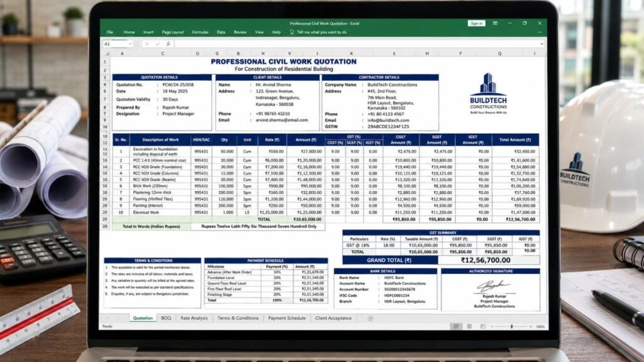Click Rupees Twelve Lakh total in words cell

(258, 226)
